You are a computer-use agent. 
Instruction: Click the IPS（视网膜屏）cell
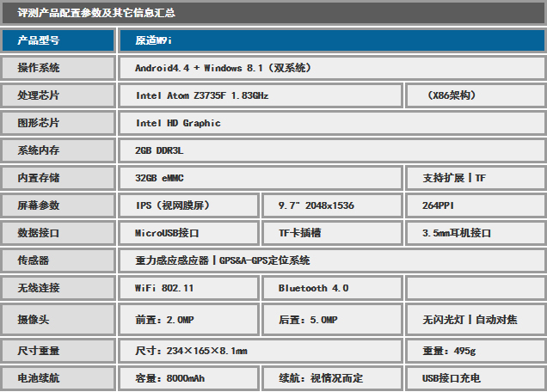pyautogui.click(x=188, y=205)
